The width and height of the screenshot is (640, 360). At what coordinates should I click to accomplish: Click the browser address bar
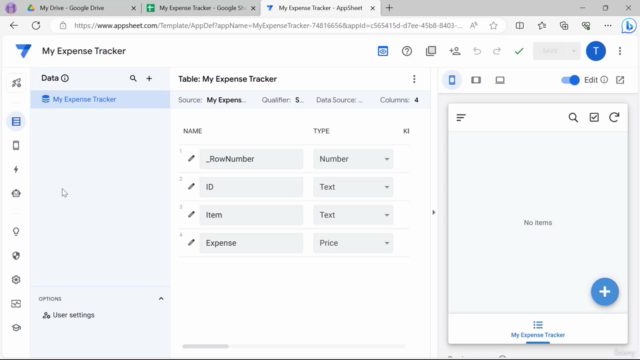(268, 25)
